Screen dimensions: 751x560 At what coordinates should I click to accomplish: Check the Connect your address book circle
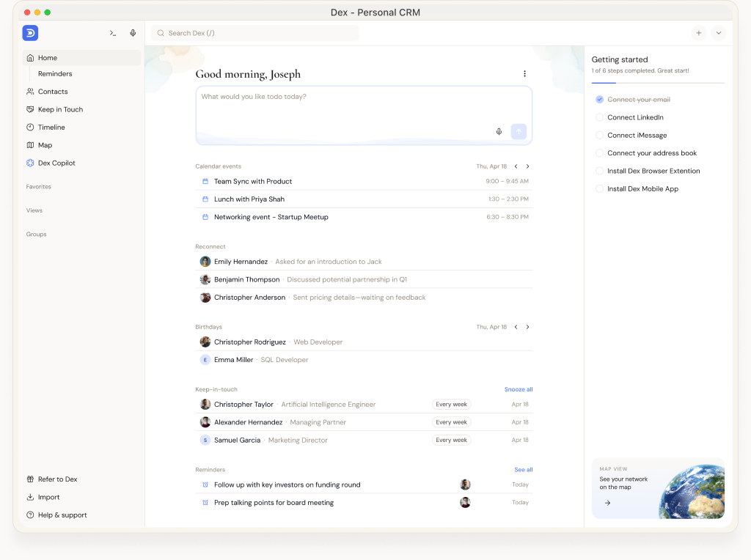[x=599, y=153]
